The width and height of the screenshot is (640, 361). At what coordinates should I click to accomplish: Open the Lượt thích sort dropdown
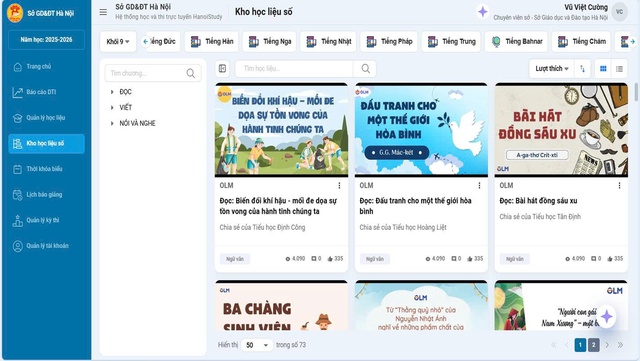tap(552, 69)
